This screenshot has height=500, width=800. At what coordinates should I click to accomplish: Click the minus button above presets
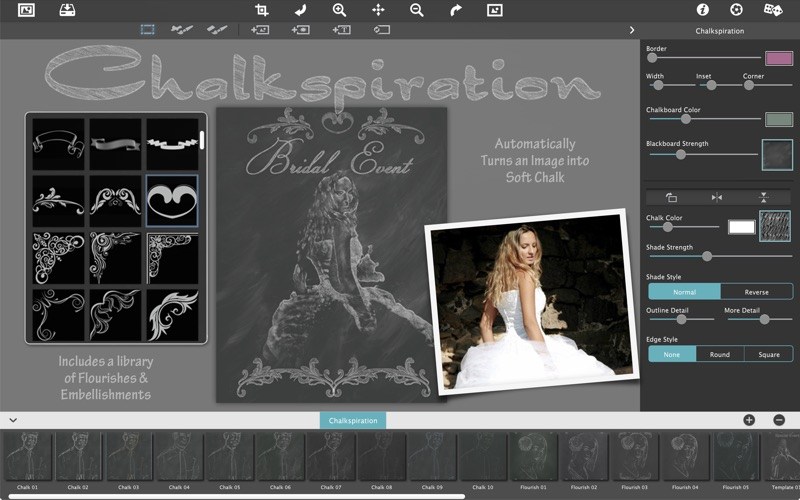coord(779,420)
